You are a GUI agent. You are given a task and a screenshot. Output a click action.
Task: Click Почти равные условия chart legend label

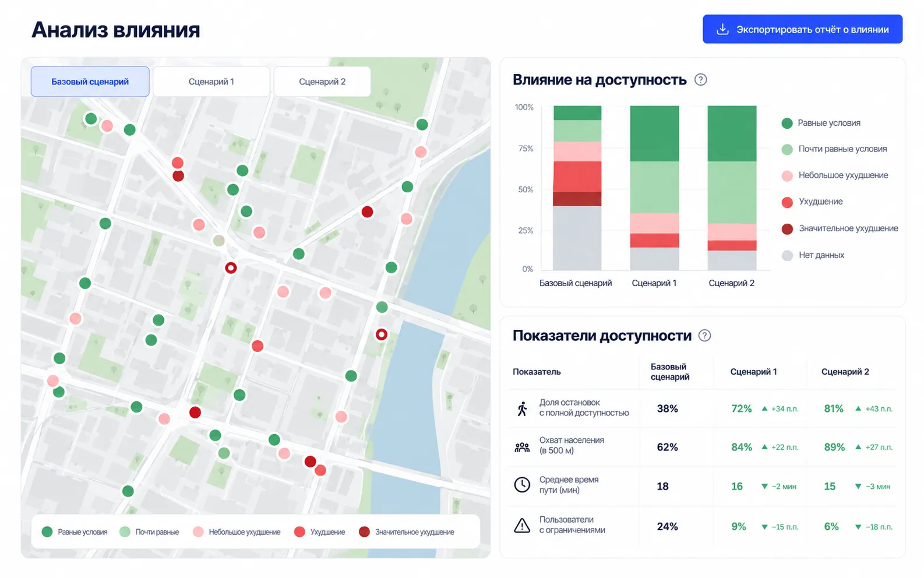click(x=842, y=149)
